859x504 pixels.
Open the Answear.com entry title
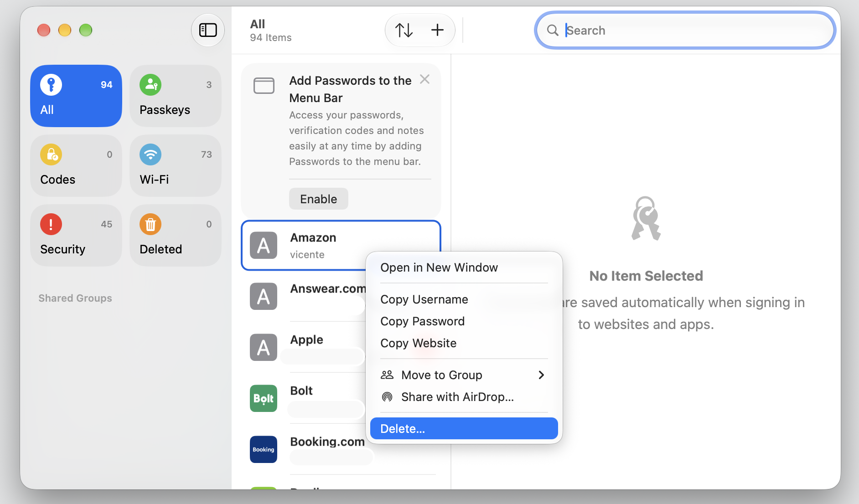pos(328,289)
